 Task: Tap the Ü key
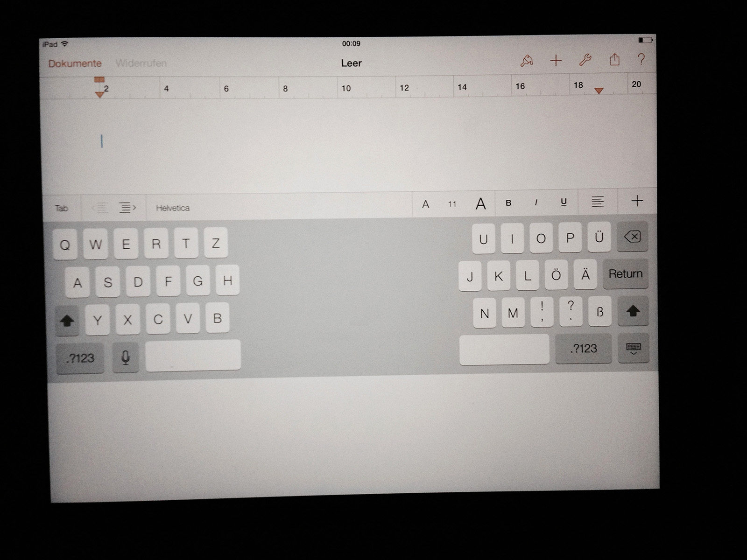pyautogui.click(x=599, y=237)
